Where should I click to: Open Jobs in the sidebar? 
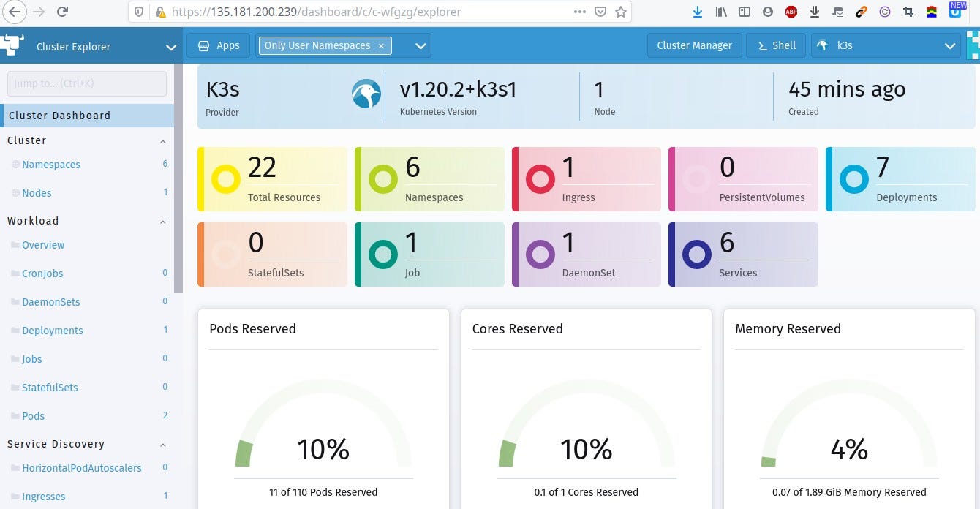point(32,359)
